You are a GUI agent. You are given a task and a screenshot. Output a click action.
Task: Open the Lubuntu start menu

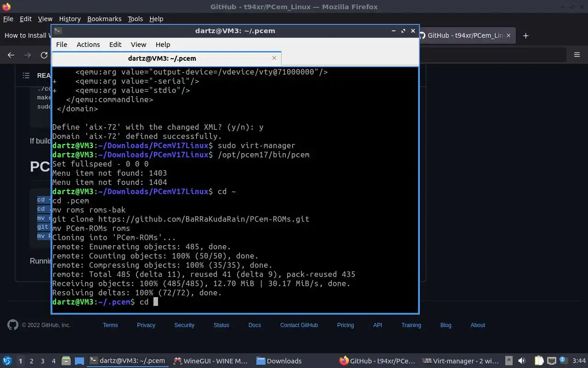click(x=7, y=361)
